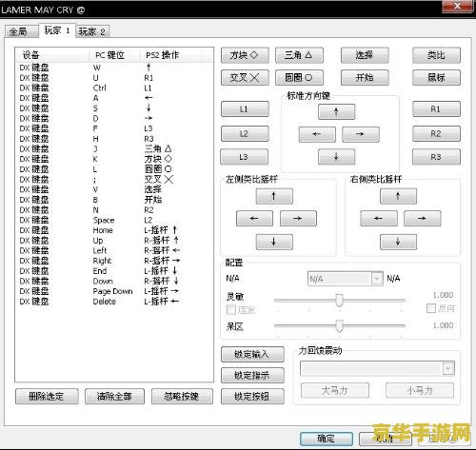
Task: Click the 小马力 motor button
Action: pyautogui.click(x=420, y=390)
